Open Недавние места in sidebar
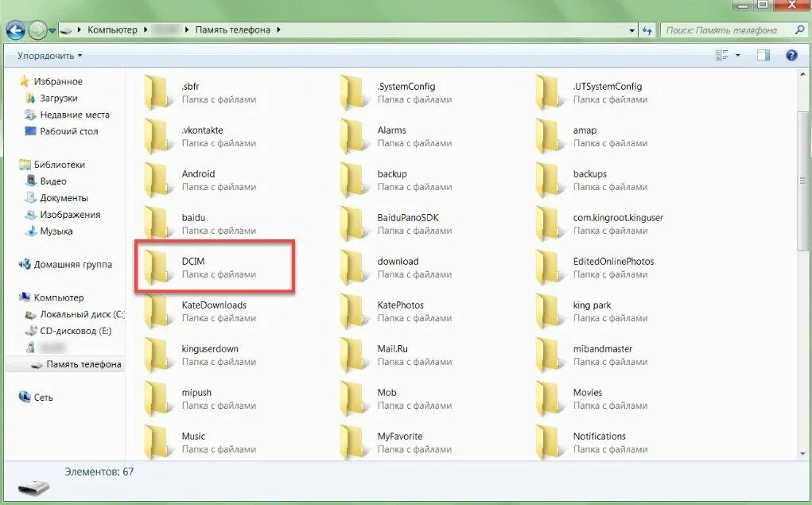The image size is (812, 505). (75, 115)
